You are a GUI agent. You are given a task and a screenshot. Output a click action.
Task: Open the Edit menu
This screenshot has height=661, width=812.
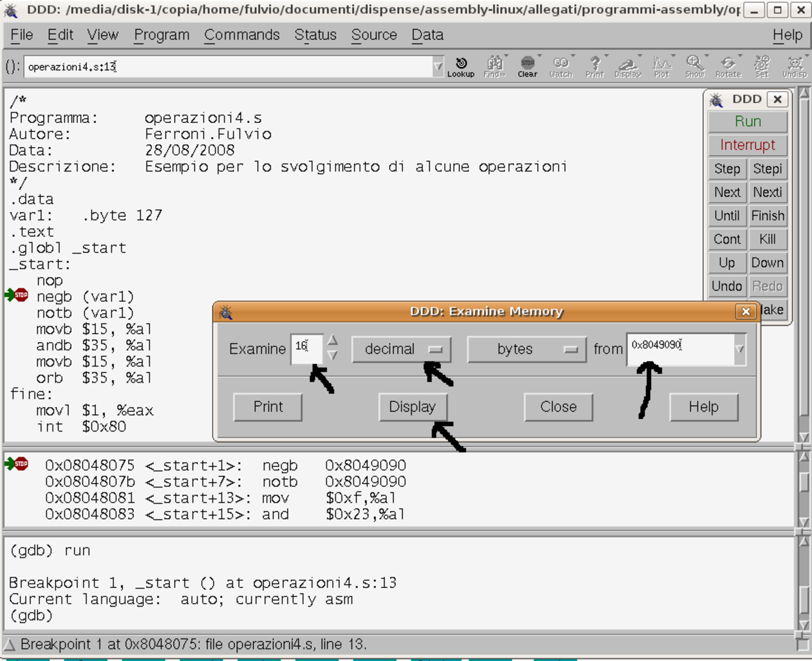pos(61,35)
